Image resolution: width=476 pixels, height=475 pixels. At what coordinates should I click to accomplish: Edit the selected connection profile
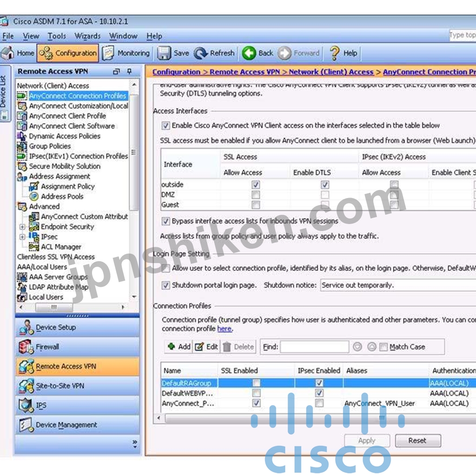(207, 347)
